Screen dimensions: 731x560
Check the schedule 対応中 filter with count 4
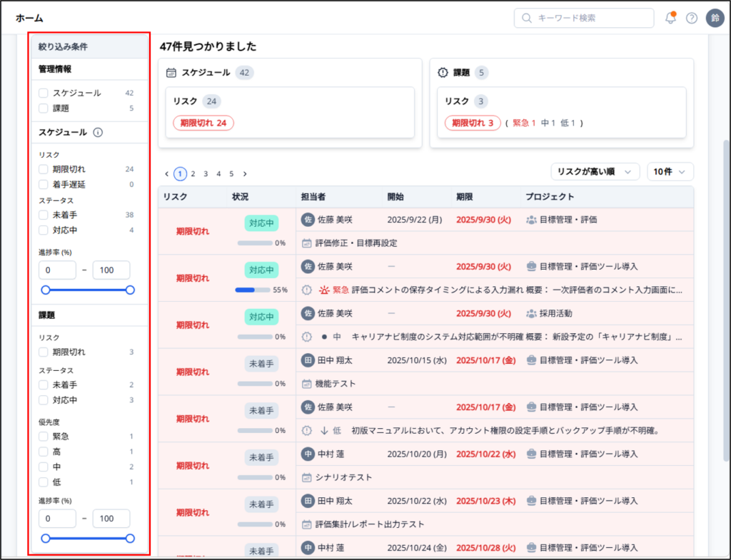tap(44, 230)
